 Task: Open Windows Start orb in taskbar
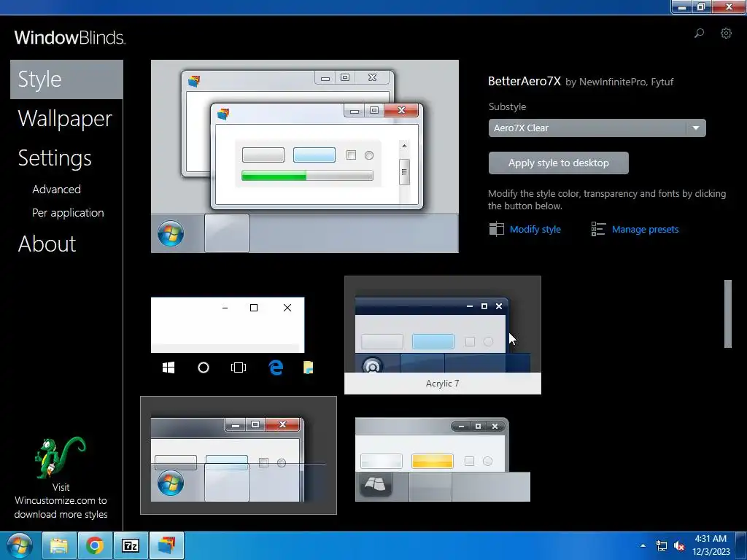(x=20, y=545)
